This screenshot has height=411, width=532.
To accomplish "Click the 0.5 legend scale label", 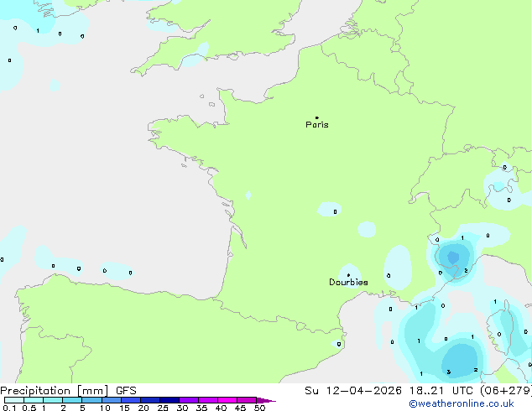I will pos(29,408).
